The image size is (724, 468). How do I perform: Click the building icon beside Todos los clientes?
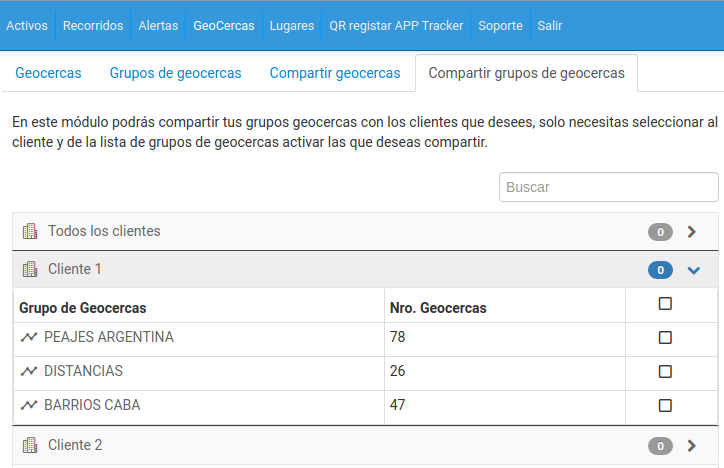(30, 231)
